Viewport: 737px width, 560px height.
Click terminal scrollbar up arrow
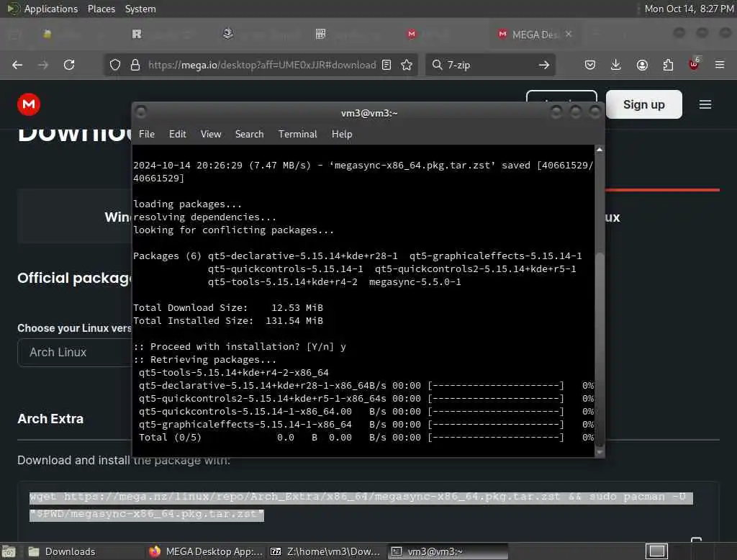point(600,150)
